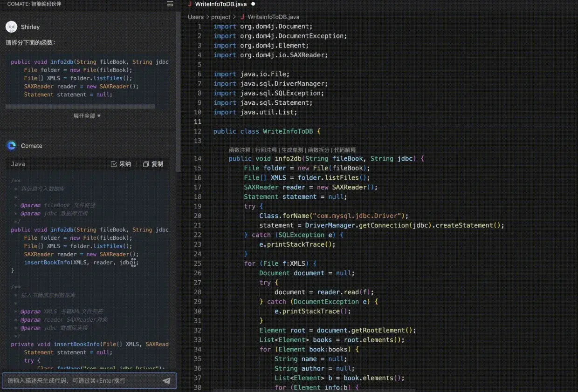Screen dimensions: 578x392
Task: Click the 生成单测 code lens link
Action: [292, 150]
